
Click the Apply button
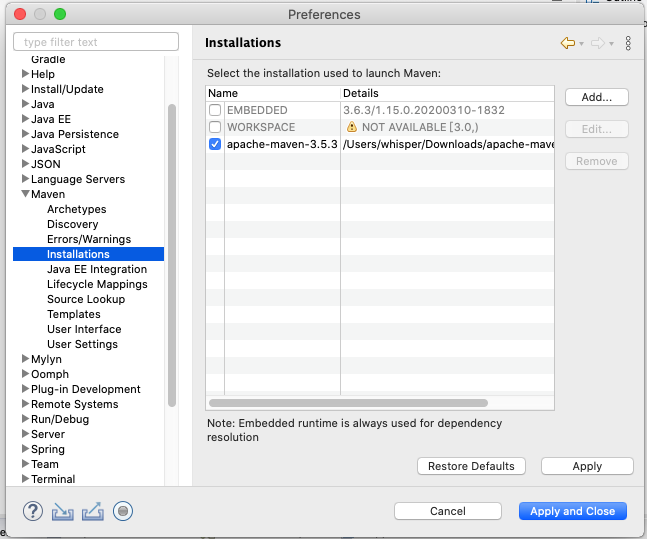tap(587, 466)
